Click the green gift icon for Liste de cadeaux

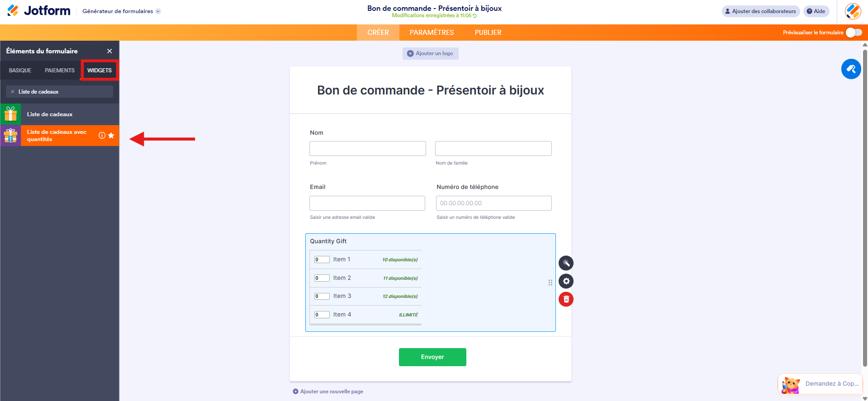point(10,114)
